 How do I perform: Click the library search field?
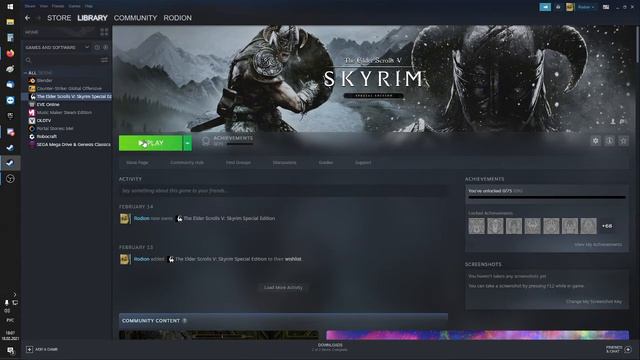62,60
